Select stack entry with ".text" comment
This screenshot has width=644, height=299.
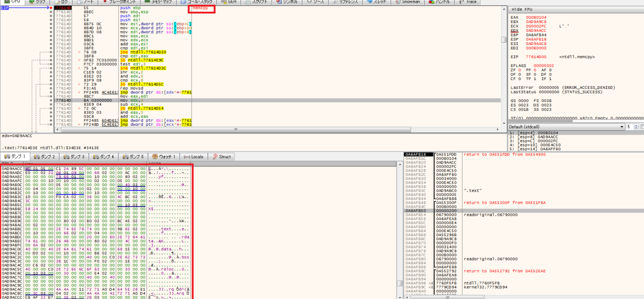point(523,190)
